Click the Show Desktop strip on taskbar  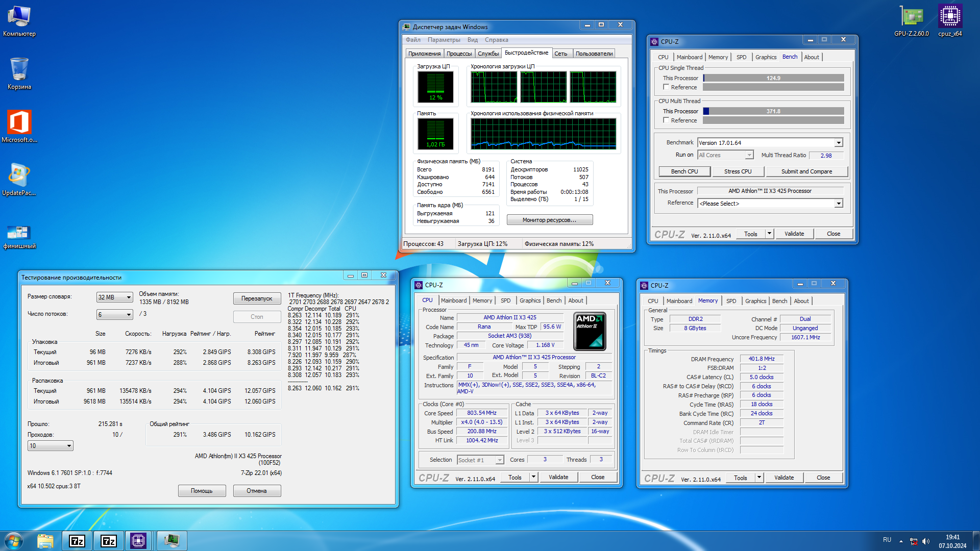click(x=976, y=541)
